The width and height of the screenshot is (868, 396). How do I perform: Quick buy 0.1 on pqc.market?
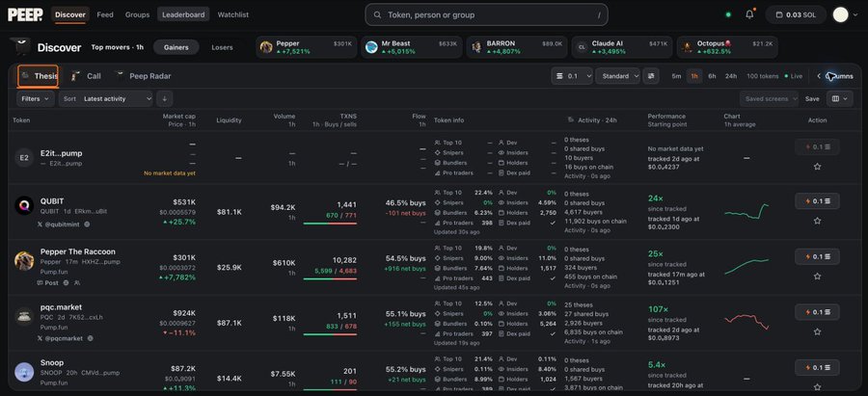(x=817, y=312)
